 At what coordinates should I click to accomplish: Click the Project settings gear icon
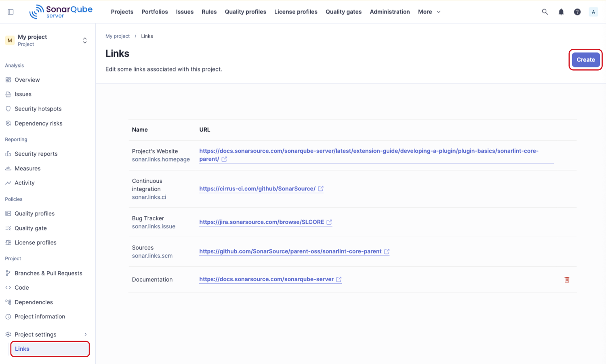tap(8, 335)
